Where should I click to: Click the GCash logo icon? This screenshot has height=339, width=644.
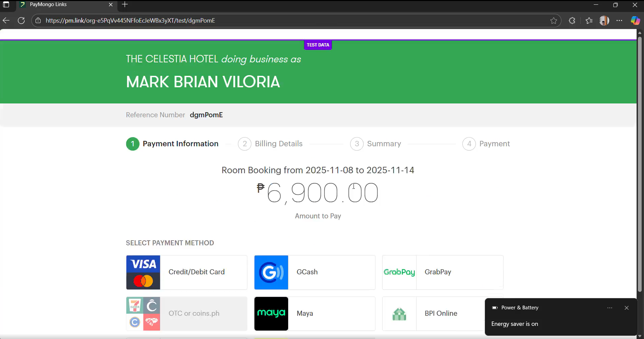271,272
